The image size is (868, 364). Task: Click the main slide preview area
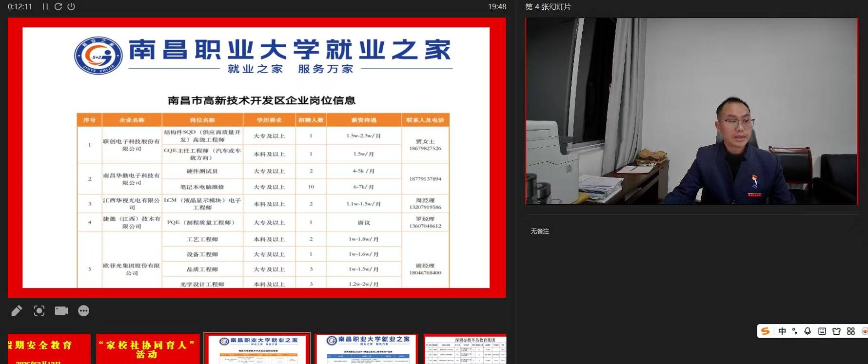[x=256, y=157]
